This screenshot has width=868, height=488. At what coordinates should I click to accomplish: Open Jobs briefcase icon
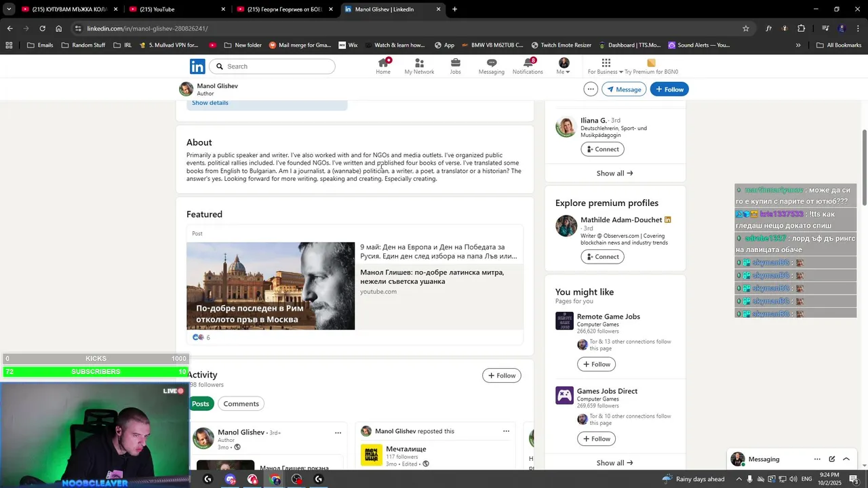pos(455,66)
